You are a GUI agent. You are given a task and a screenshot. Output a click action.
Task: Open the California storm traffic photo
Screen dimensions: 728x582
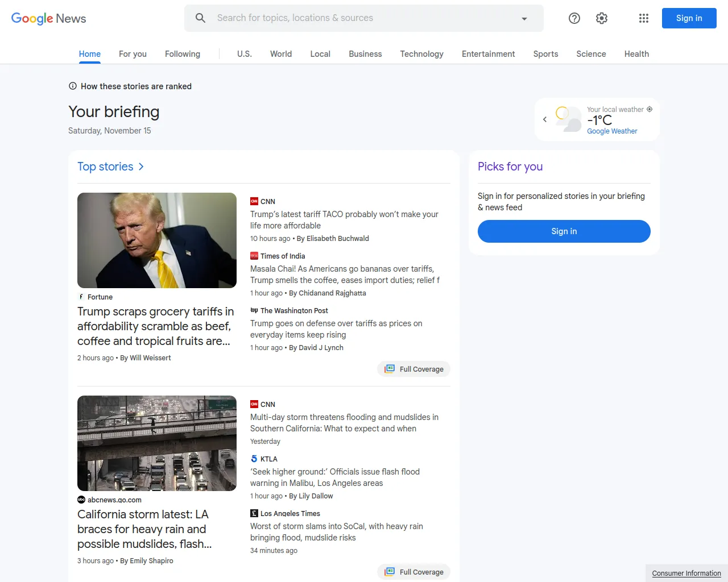(157, 443)
